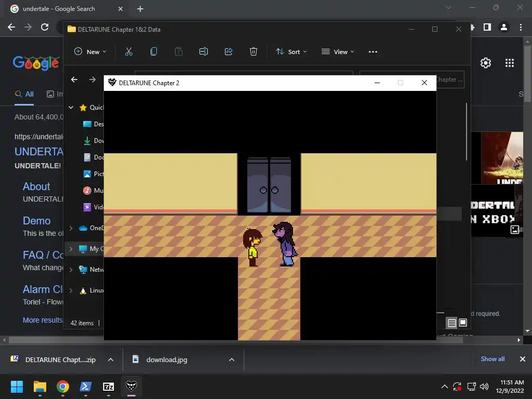Viewport: 532px width, 399px height.
Task: Expand the My Computer tree node
Action: click(x=71, y=249)
